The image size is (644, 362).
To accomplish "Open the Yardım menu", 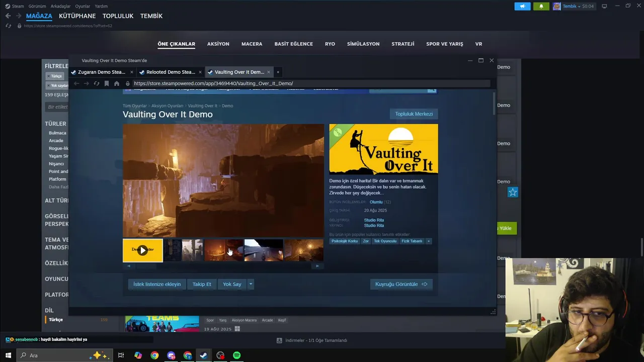I will click(101, 6).
